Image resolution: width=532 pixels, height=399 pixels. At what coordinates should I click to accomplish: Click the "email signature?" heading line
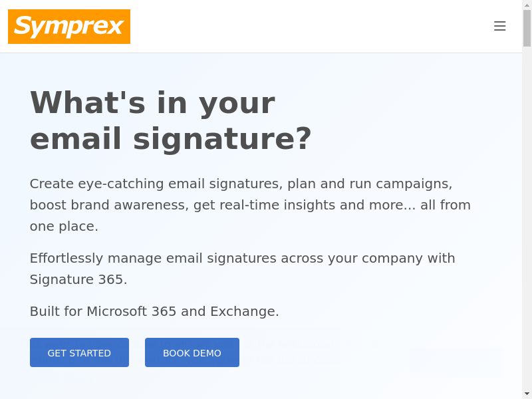point(171,138)
